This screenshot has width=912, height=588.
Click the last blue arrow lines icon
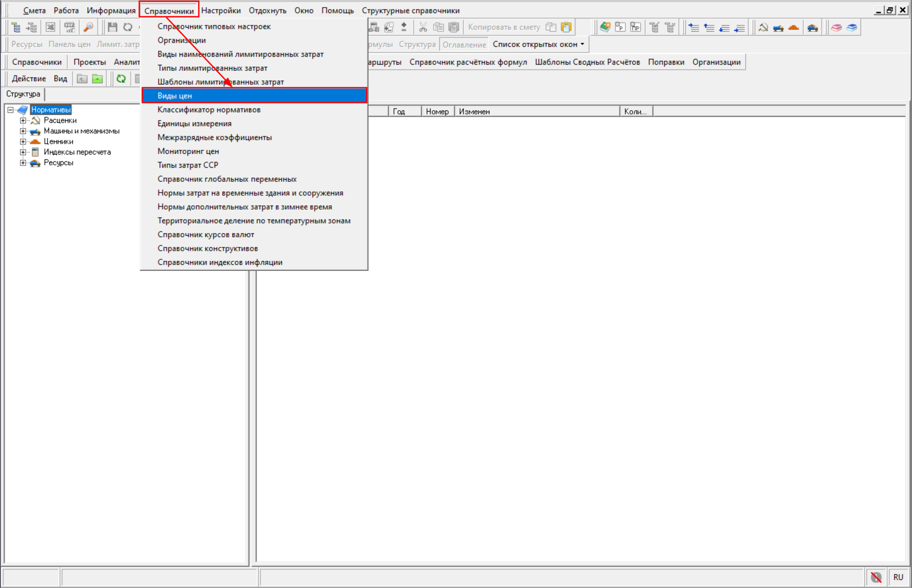pyautogui.click(x=740, y=27)
